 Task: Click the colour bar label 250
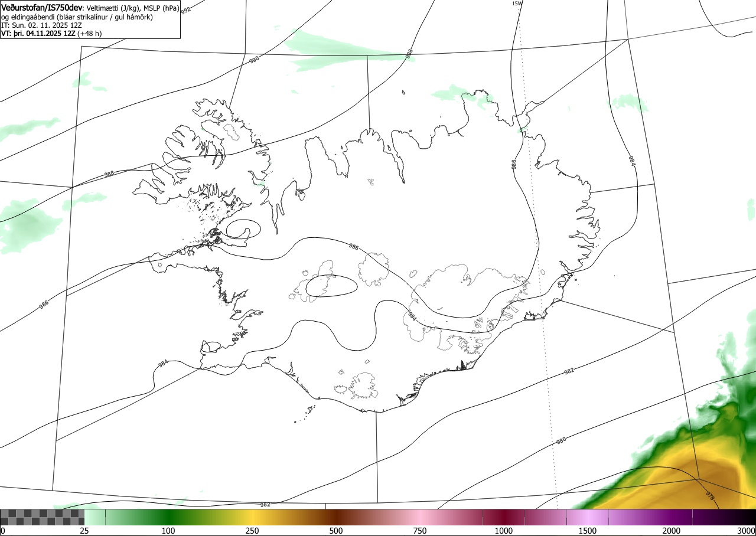click(x=252, y=531)
